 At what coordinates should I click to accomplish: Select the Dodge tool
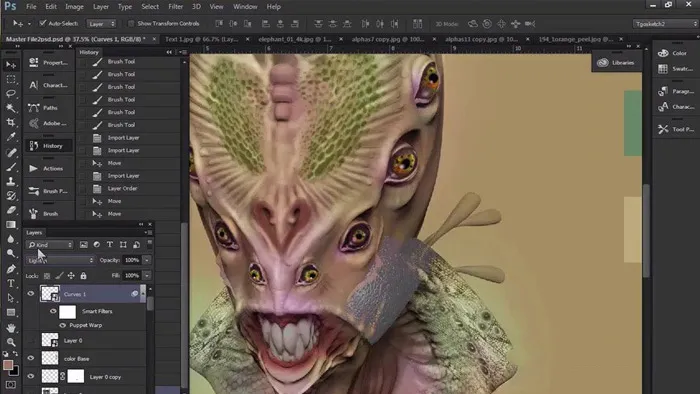pos(11,253)
